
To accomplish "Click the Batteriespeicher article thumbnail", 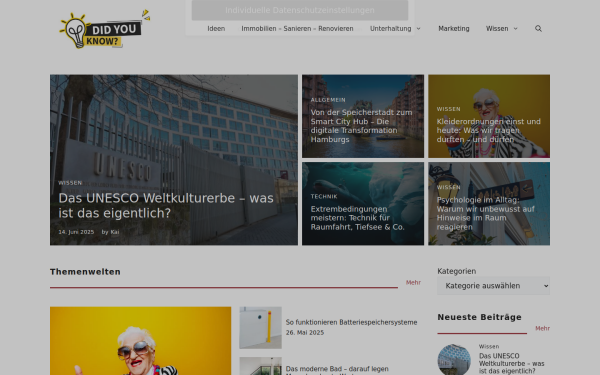I will pyautogui.click(x=261, y=328).
